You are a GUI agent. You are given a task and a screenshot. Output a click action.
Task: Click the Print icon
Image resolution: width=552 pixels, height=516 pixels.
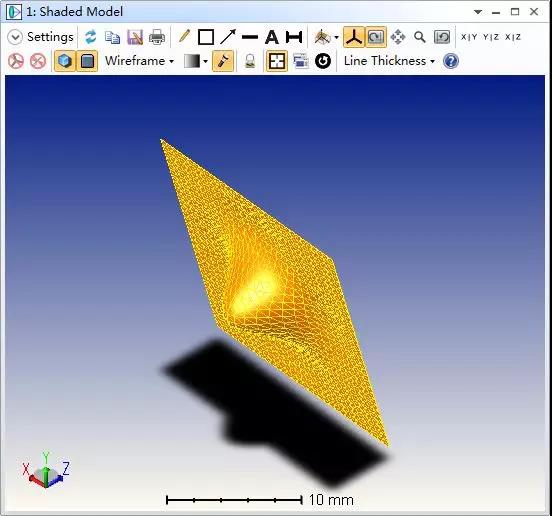click(157, 37)
